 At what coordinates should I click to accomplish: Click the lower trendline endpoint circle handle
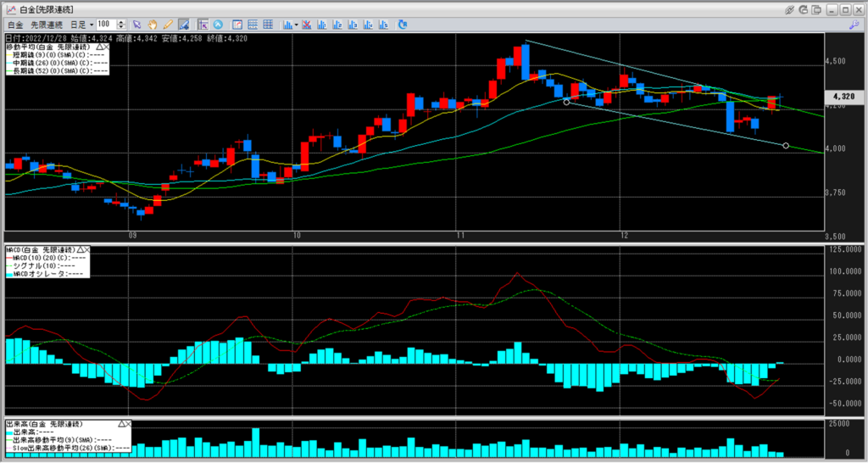(786, 146)
